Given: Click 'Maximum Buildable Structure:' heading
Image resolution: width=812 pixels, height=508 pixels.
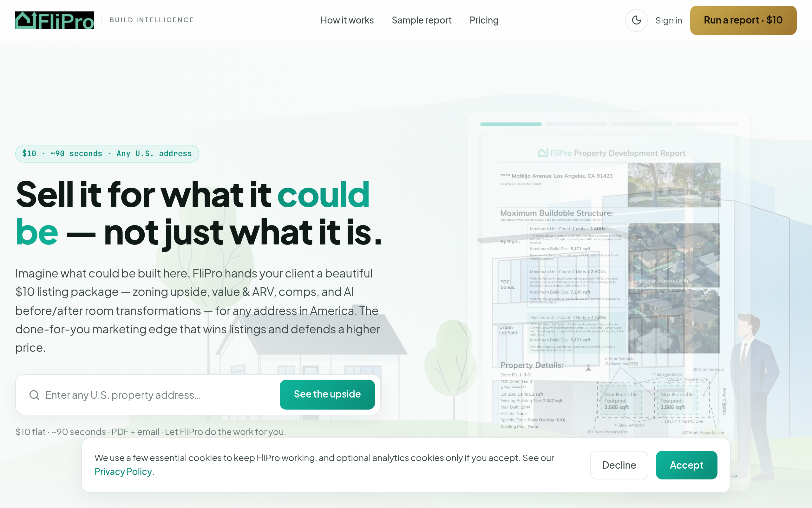Looking at the screenshot, I should (556, 213).
